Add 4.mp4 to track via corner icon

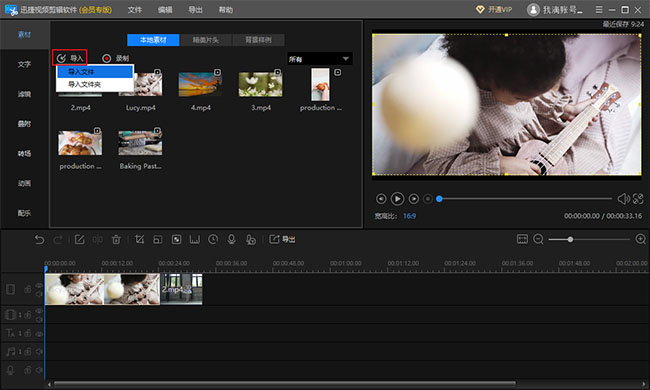point(217,72)
